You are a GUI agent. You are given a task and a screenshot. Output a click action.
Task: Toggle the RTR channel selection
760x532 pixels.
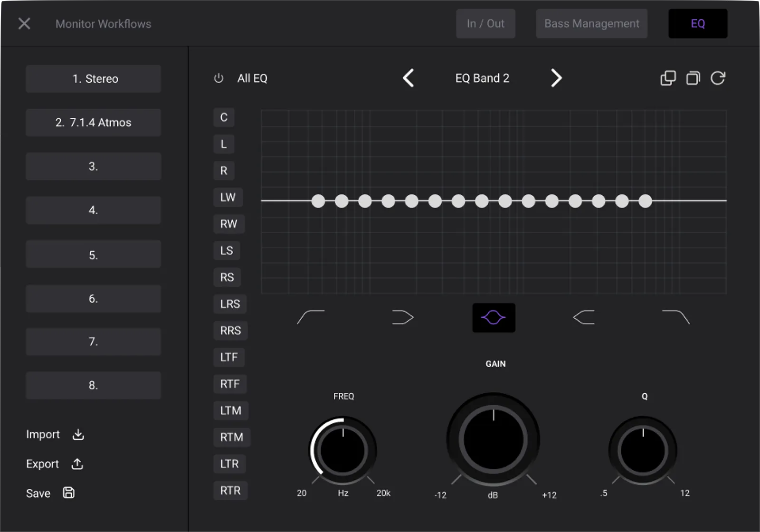[230, 490]
